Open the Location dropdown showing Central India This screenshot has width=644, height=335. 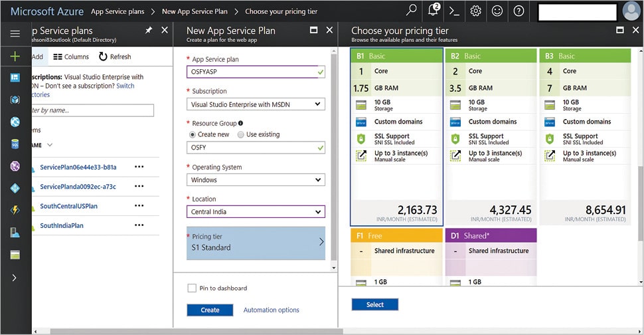click(x=256, y=212)
